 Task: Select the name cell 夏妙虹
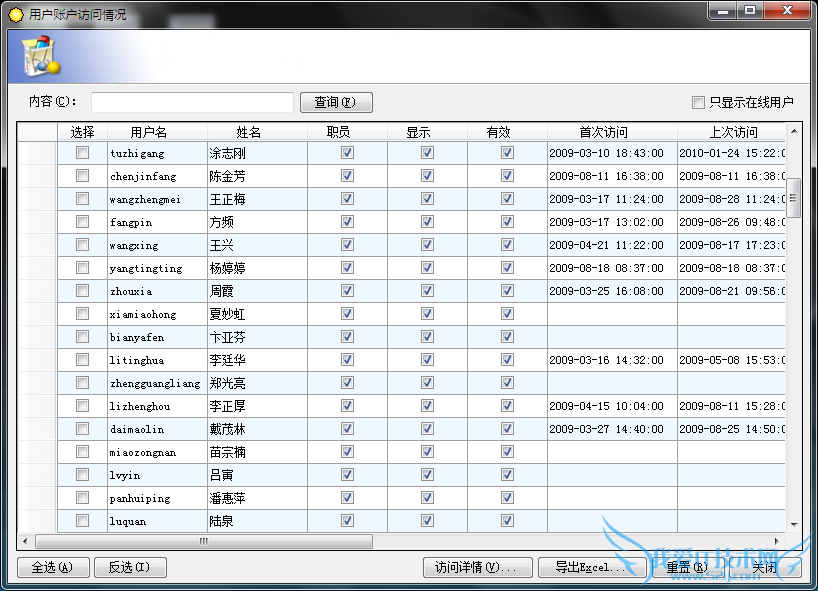(257, 314)
